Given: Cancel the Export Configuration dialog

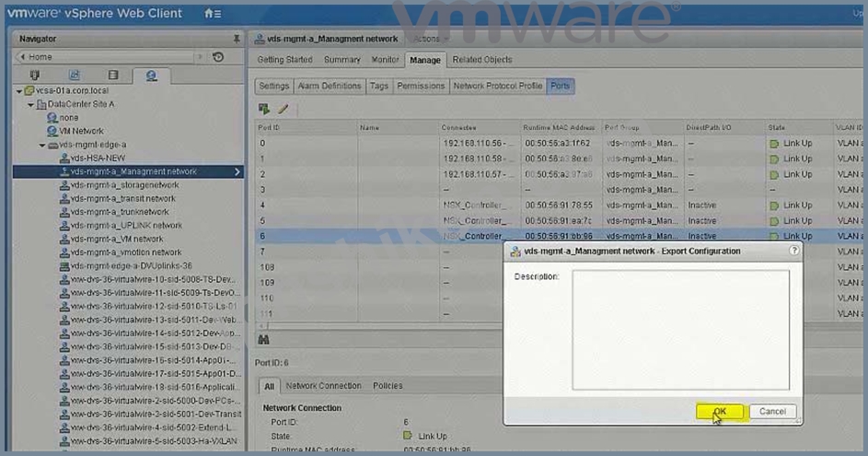Looking at the screenshot, I should click(x=772, y=411).
